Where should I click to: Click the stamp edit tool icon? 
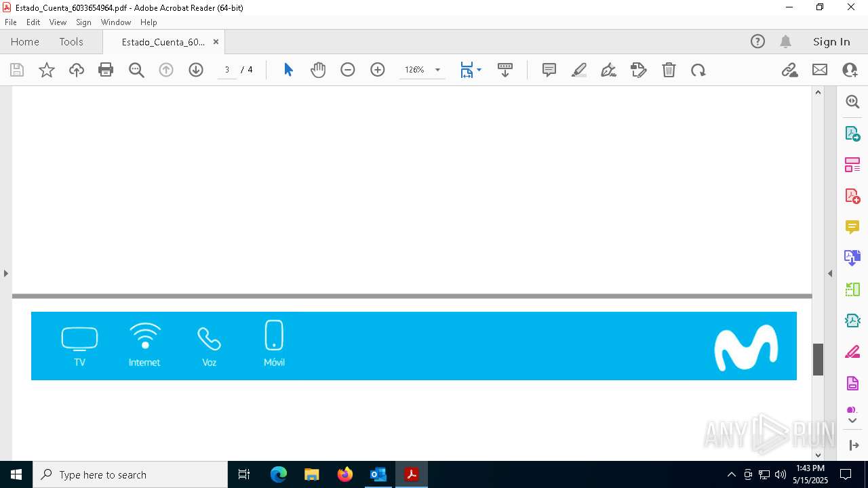(x=639, y=70)
